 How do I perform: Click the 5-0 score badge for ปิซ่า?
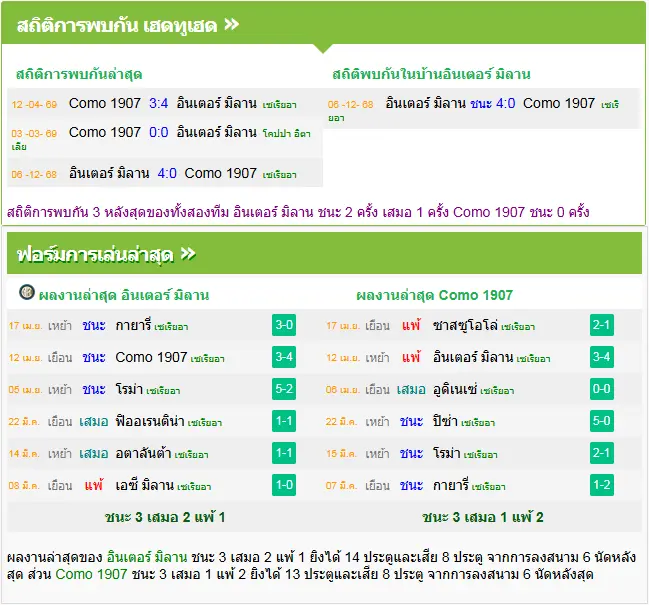point(601,421)
